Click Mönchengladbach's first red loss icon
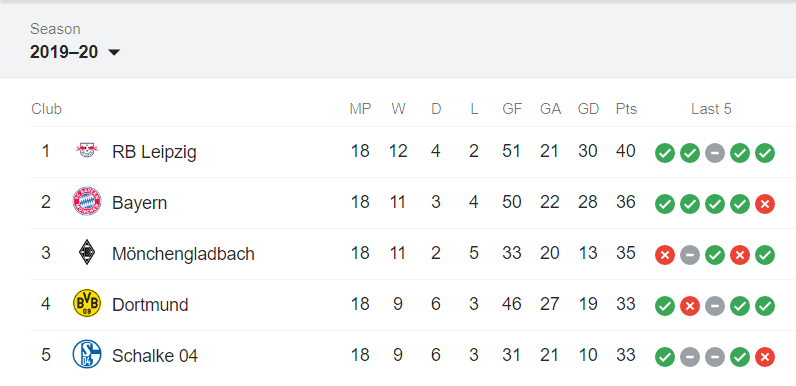This screenshot has height=386, width=796. click(x=665, y=255)
